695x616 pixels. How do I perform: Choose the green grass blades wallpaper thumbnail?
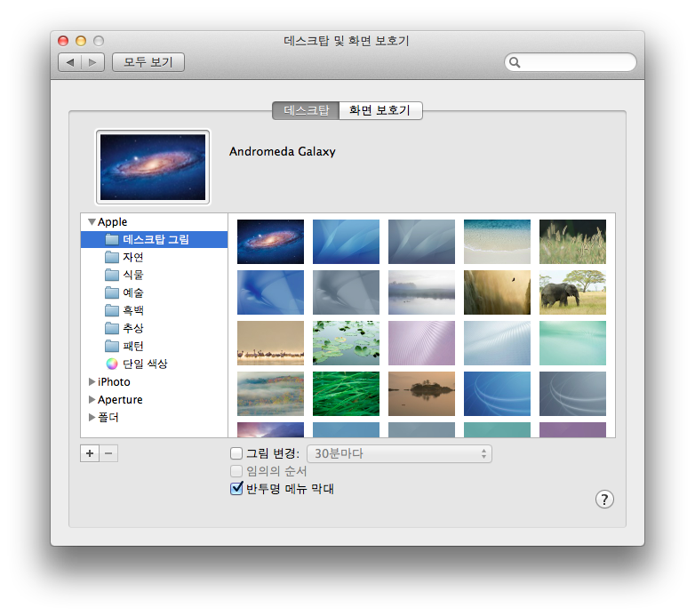(347, 394)
